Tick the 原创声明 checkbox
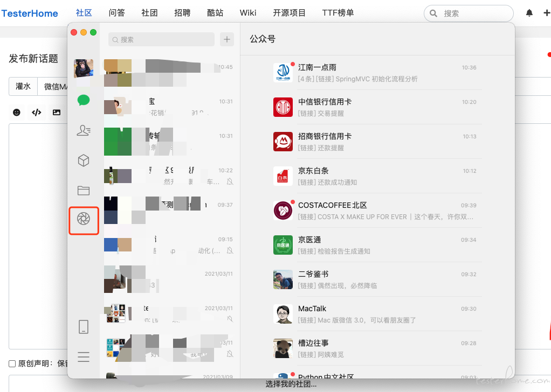 (x=12, y=363)
